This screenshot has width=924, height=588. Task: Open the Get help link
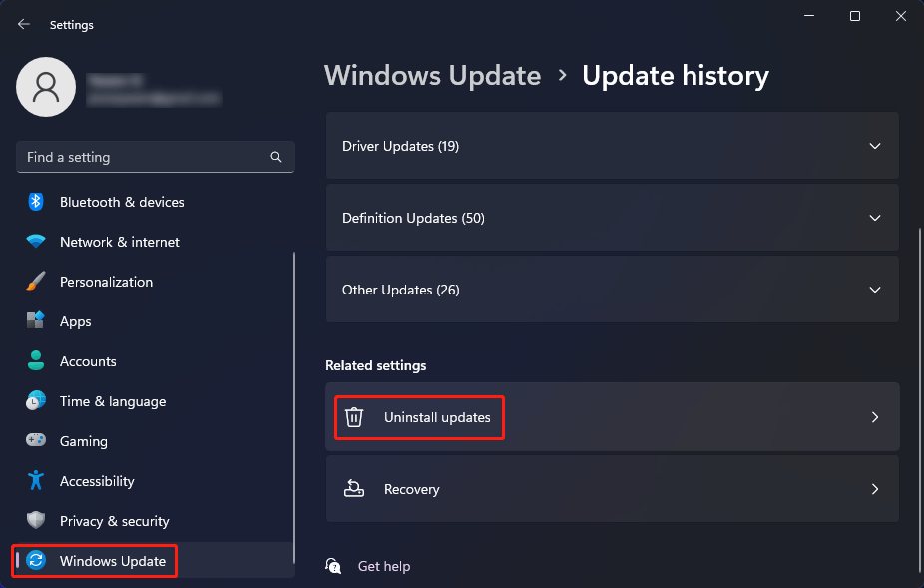click(383, 566)
